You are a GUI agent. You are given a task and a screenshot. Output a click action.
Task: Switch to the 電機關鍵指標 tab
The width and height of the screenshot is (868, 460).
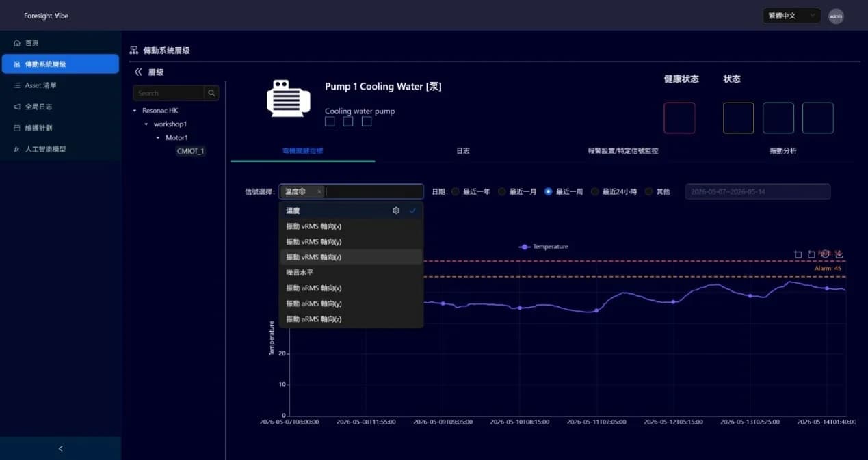tap(303, 150)
